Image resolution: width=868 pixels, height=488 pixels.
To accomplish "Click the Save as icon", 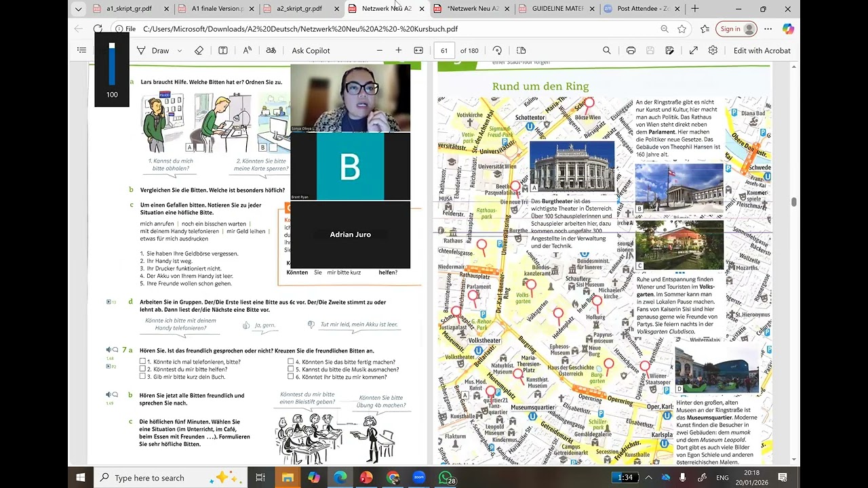I will [x=669, y=50].
